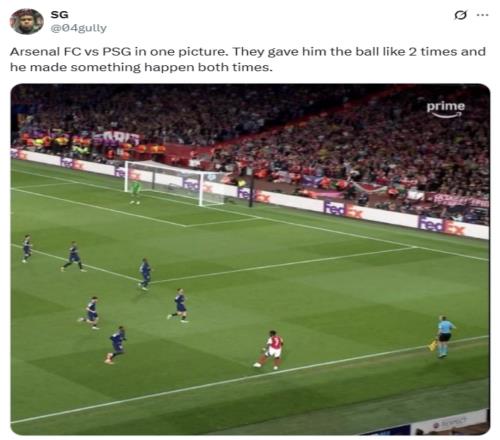
Task: Click the tweet text about Arsenal vs PSG
Action: click(x=248, y=59)
